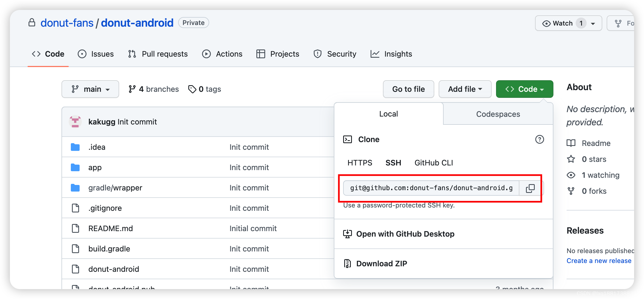Click the star icon next to stars
Viewport: 644px width, 299px height.
click(x=571, y=159)
